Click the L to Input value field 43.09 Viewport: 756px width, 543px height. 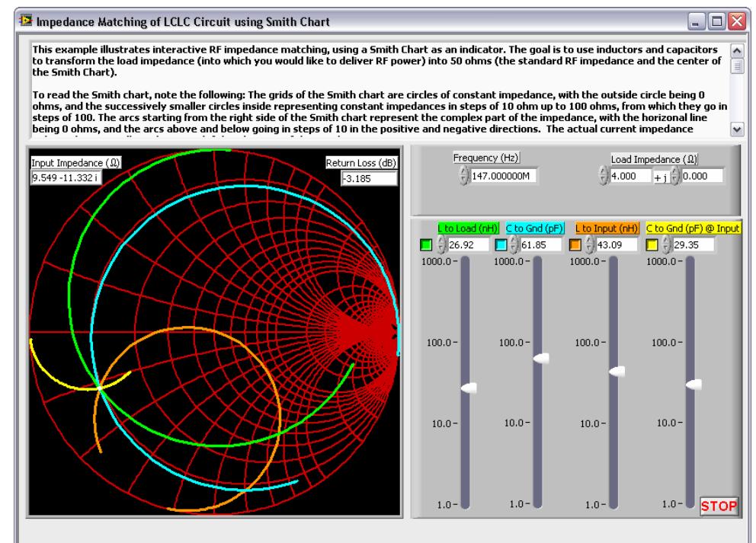(x=617, y=244)
